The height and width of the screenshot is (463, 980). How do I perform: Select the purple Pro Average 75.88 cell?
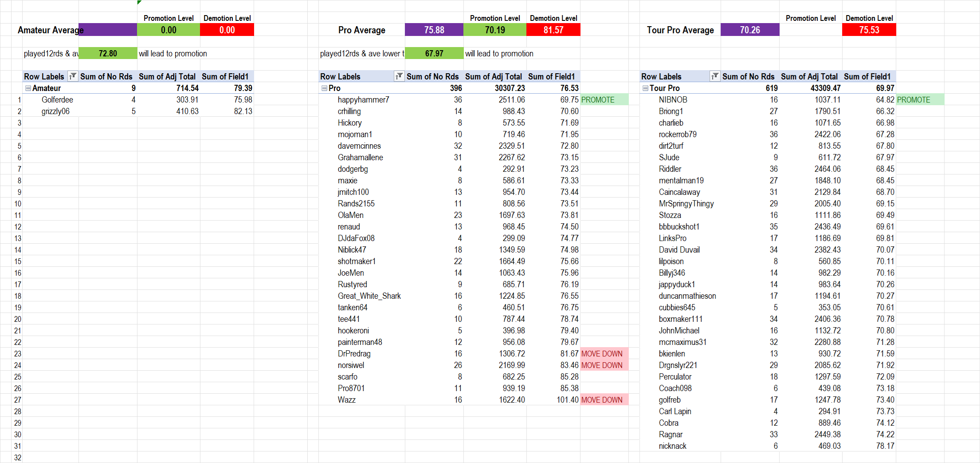click(x=434, y=30)
